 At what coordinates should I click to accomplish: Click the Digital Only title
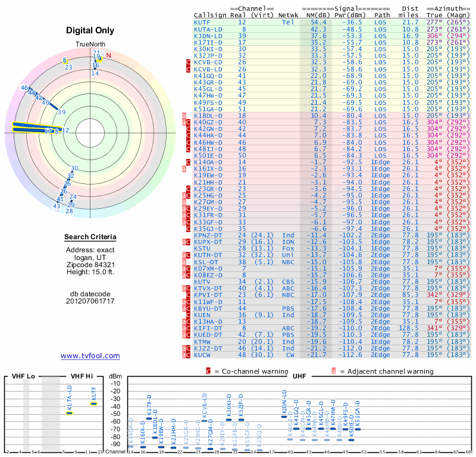[x=90, y=30]
